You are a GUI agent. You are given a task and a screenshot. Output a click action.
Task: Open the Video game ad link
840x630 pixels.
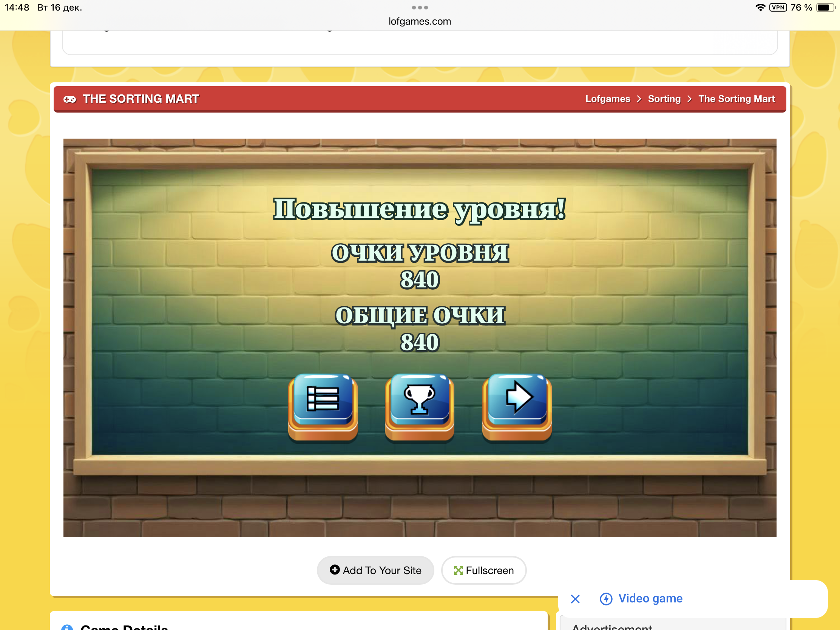[x=650, y=599]
